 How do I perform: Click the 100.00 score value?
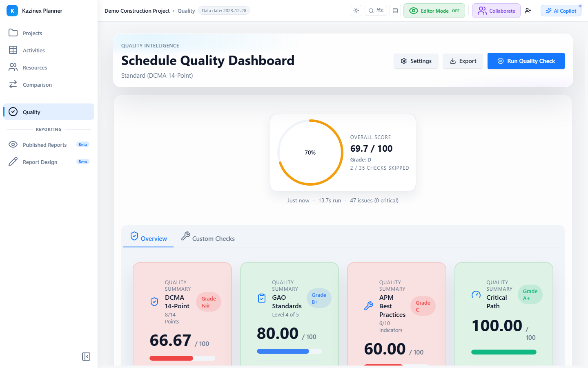click(497, 326)
